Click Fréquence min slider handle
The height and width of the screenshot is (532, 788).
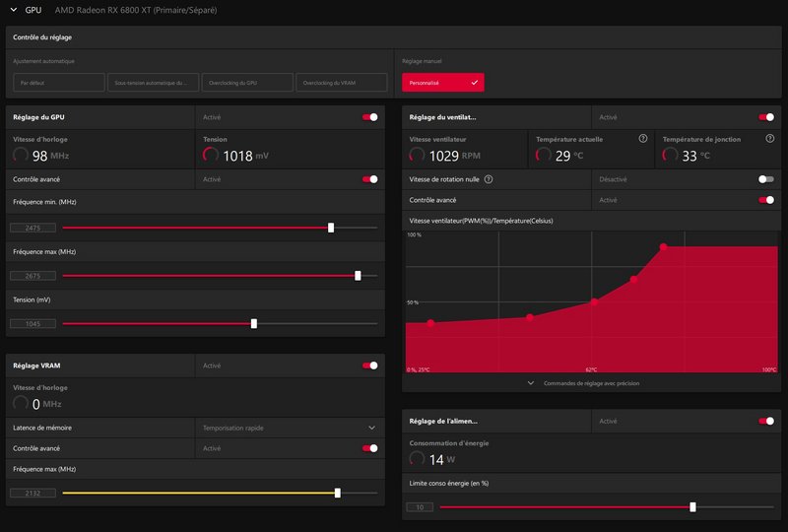pos(331,228)
